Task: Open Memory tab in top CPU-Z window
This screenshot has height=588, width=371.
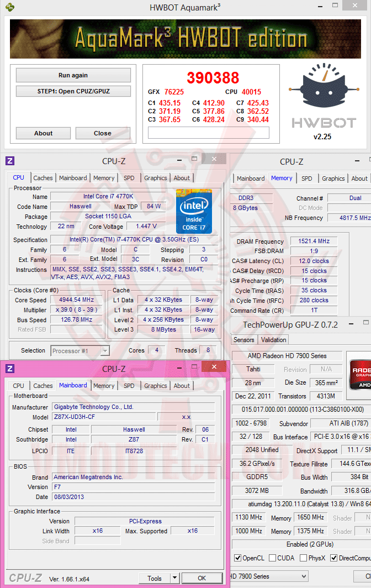Action: click(x=104, y=178)
